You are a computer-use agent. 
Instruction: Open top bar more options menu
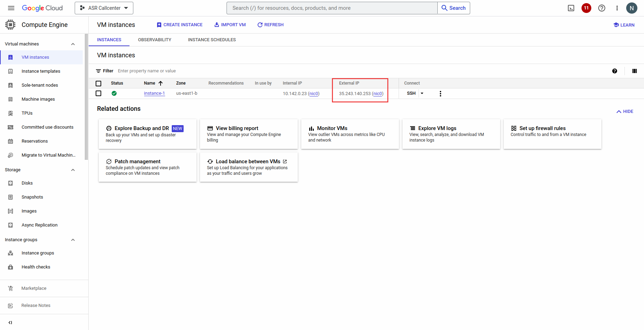coord(617,8)
